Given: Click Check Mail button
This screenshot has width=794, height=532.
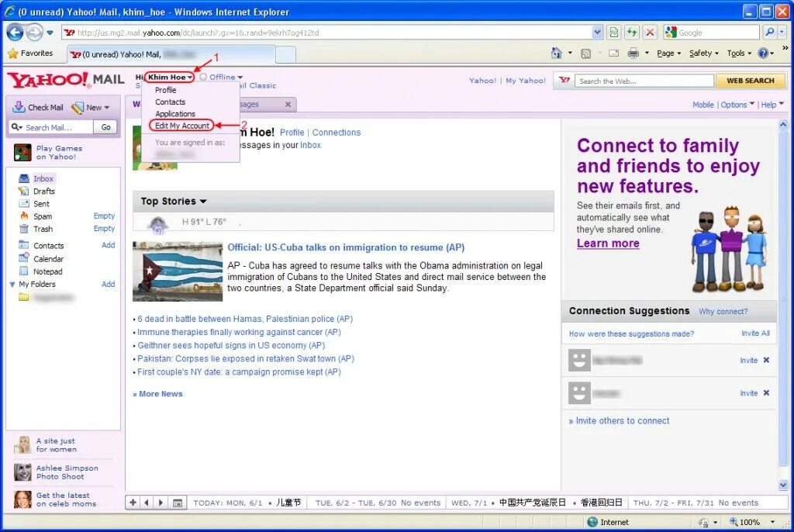Looking at the screenshot, I should [x=38, y=108].
